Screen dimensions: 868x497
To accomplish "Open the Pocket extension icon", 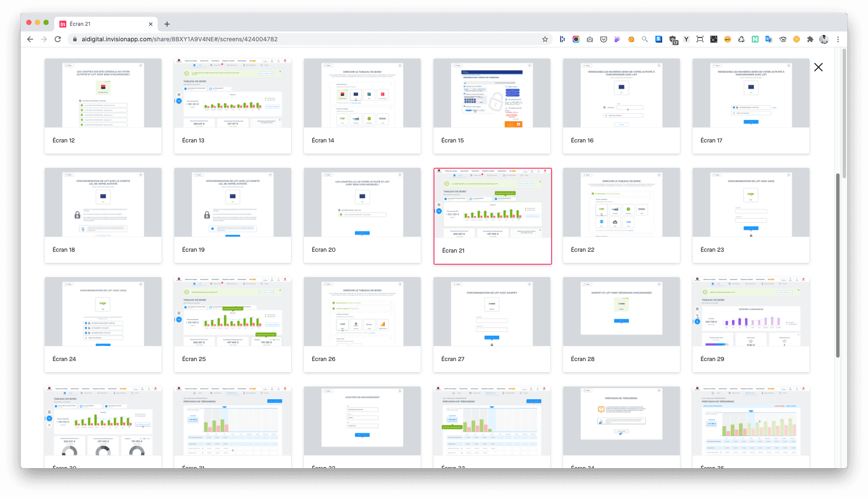I will (x=604, y=39).
